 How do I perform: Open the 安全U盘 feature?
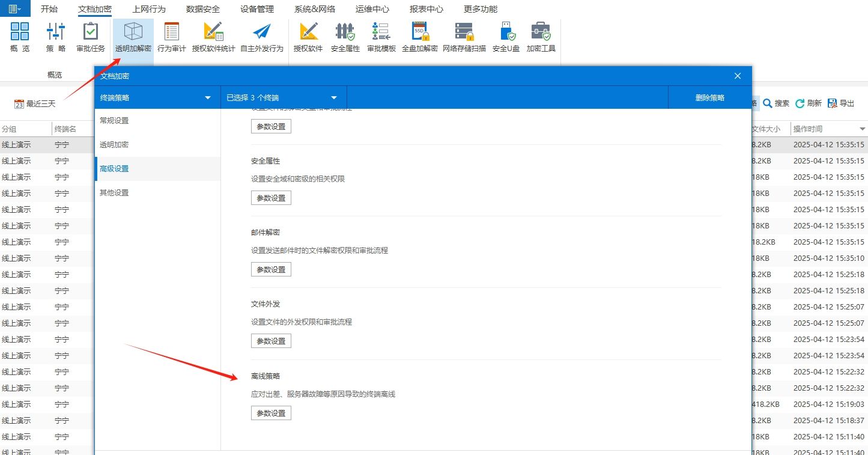(505, 37)
